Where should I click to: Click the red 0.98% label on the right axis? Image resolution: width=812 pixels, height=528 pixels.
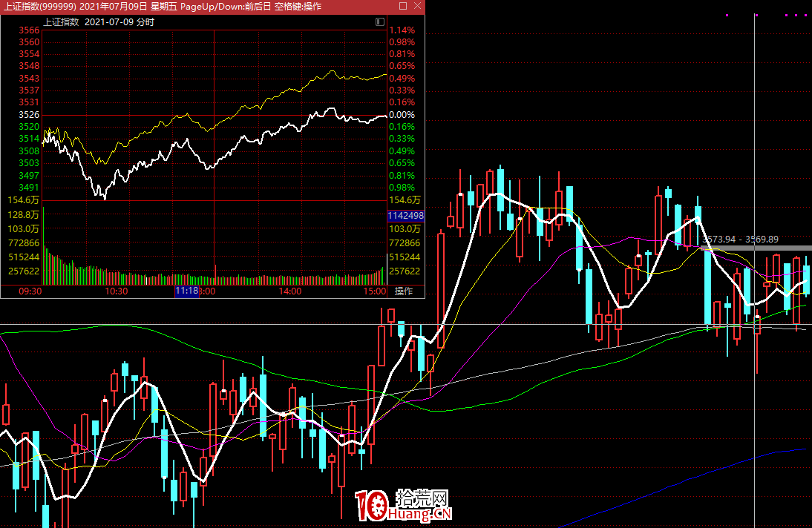(402, 42)
